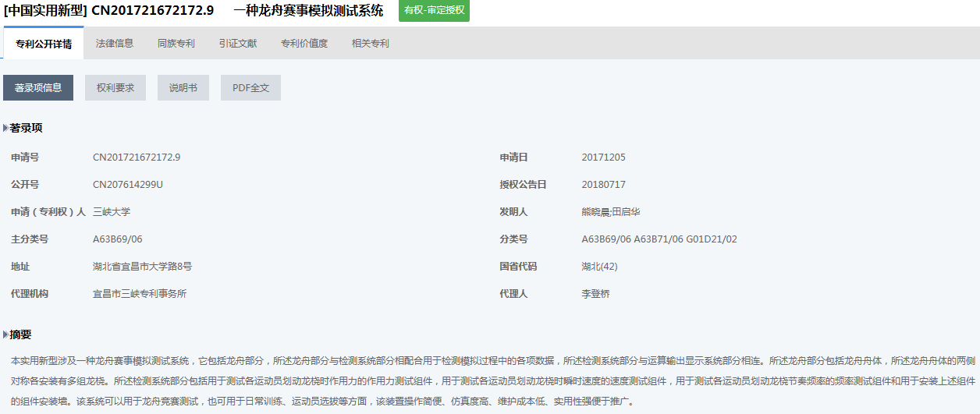Open the 同族专利 tab
Screen dimensions: 980x414
click(176, 44)
